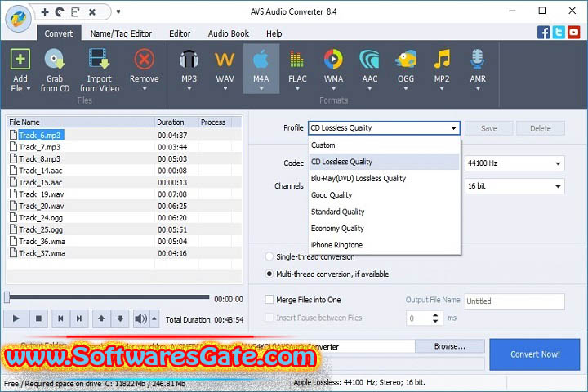Switch to the Editor tab
The image size is (588, 392).
point(180,33)
